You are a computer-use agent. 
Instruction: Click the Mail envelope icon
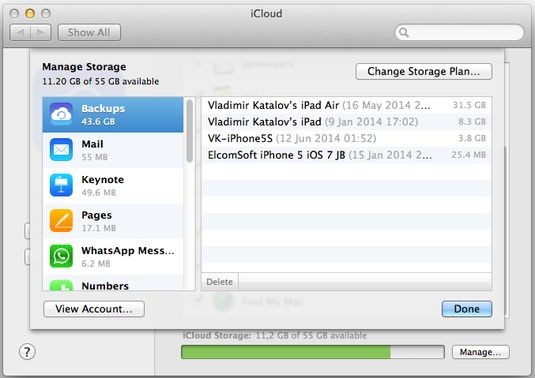coord(61,150)
